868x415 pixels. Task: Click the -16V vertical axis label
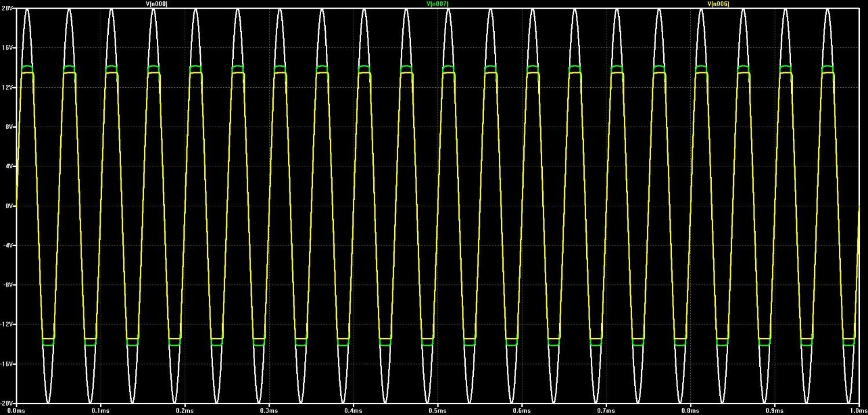(7, 364)
